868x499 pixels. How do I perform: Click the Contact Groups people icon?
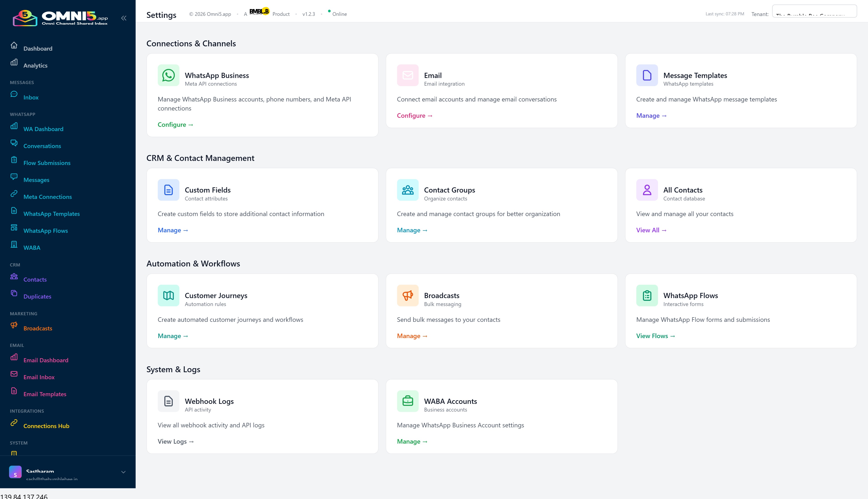pyautogui.click(x=408, y=190)
